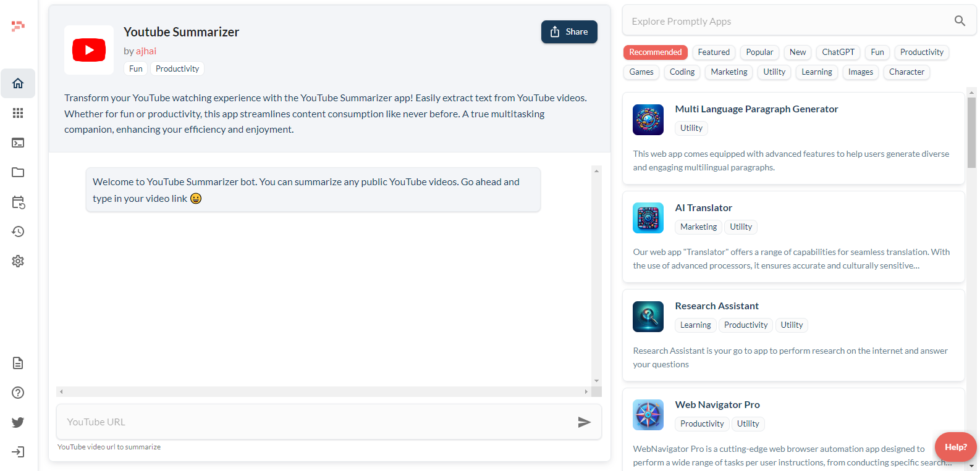Click the Share button

pyautogui.click(x=569, y=32)
